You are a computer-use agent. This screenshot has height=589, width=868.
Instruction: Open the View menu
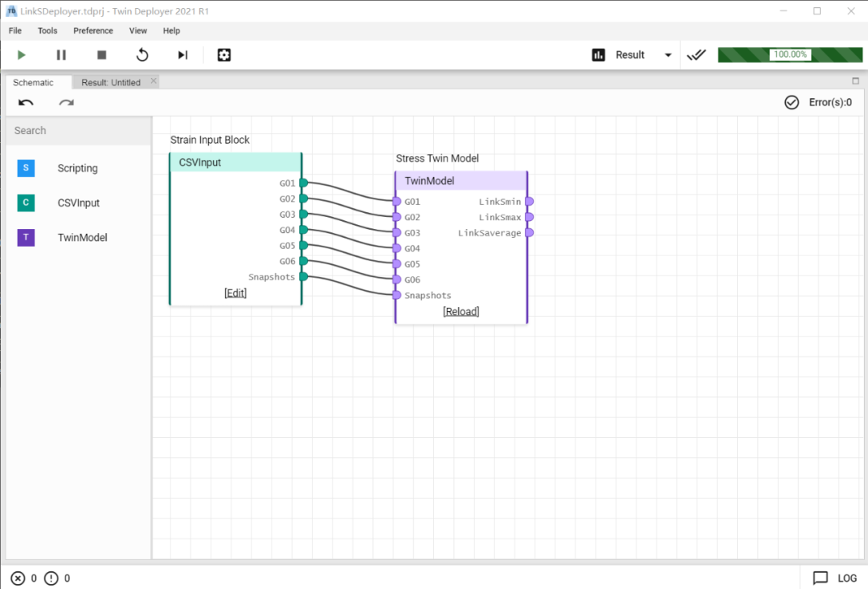click(138, 31)
